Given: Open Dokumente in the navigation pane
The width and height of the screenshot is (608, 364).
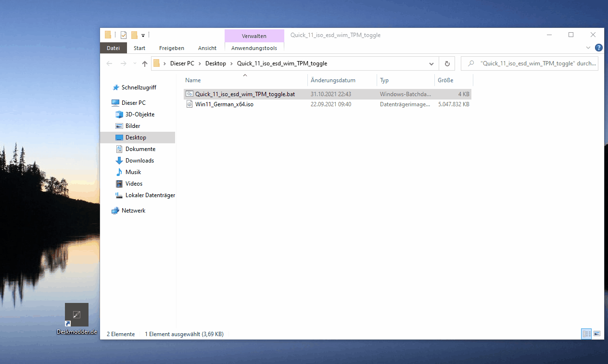Looking at the screenshot, I should (x=140, y=149).
